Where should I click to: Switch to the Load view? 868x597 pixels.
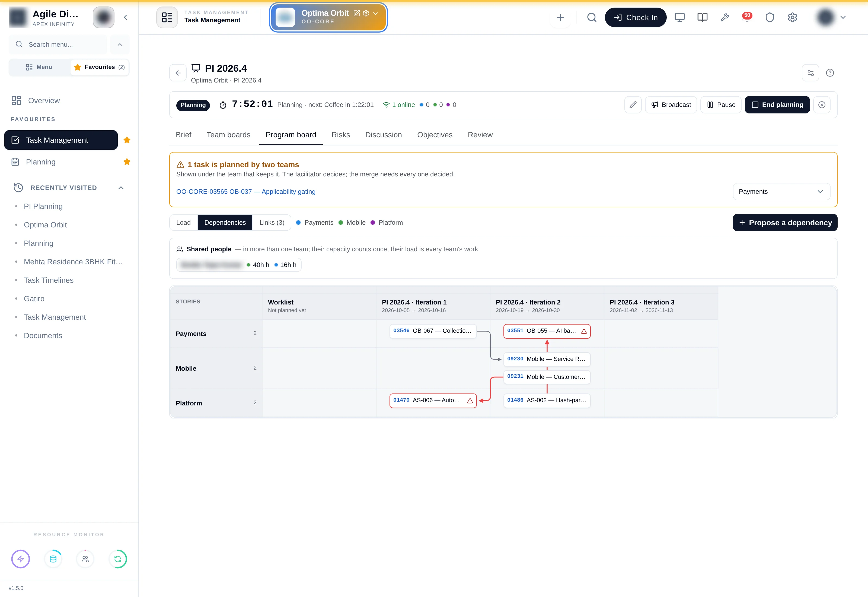[x=184, y=222]
